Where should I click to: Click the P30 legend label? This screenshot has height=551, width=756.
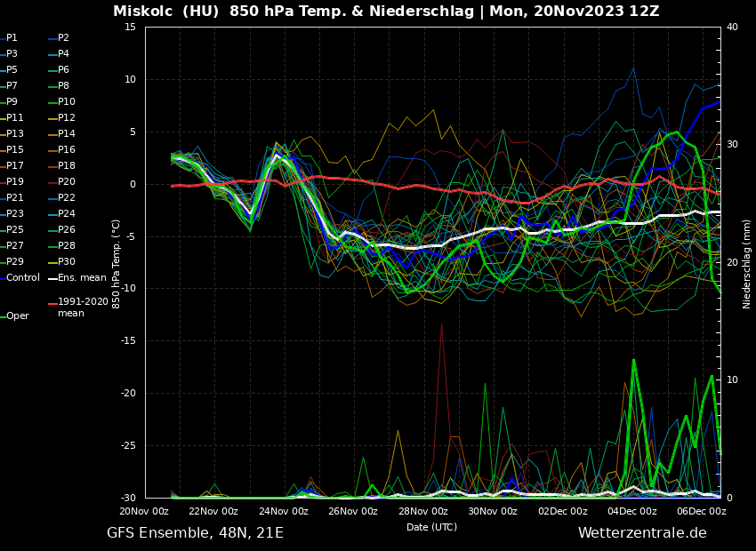pos(67,262)
